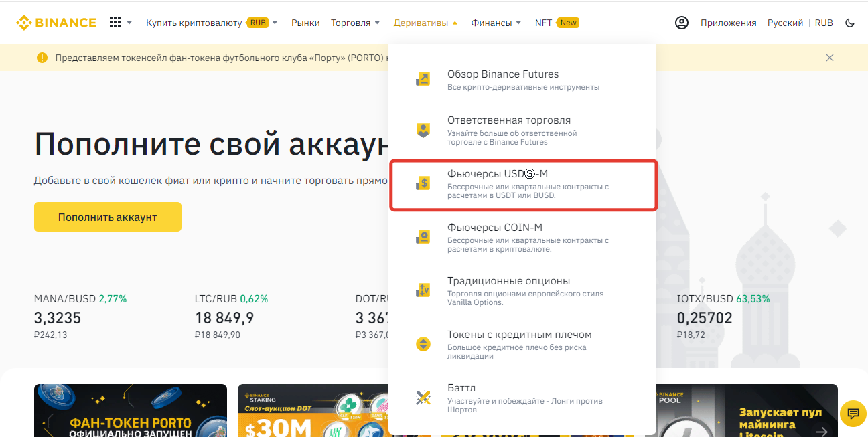Click the banner warning exclamation icon
This screenshot has height=437, width=868.
pos(42,58)
